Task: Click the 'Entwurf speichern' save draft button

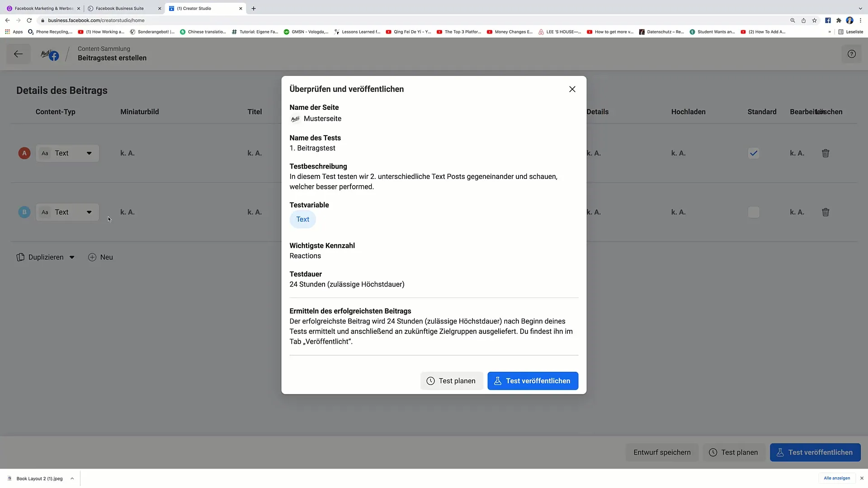Action: point(662,452)
